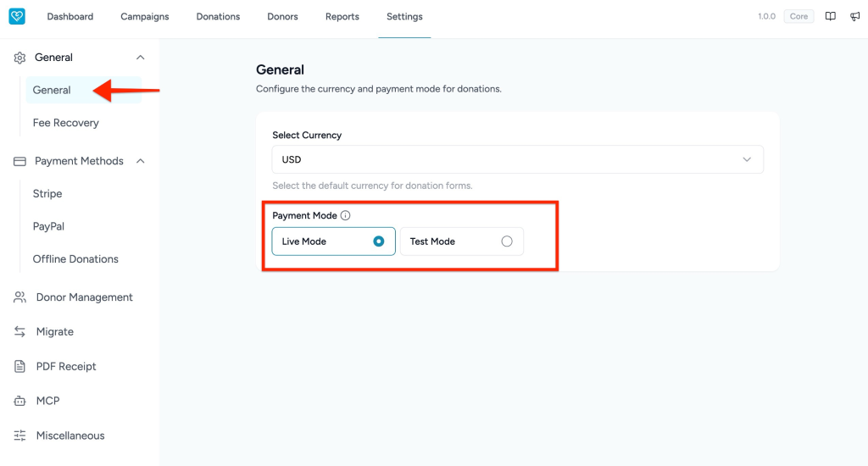Click the currency and payment mode description
The width and height of the screenshot is (868, 466).
tap(379, 89)
